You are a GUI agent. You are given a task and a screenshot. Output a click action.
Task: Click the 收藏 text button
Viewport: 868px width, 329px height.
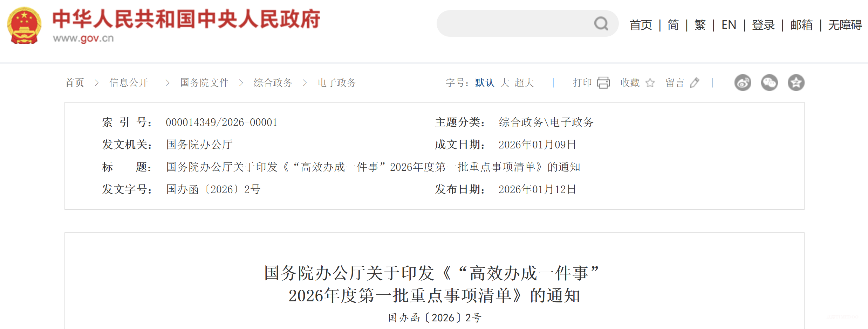pyautogui.click(x=630, y=83)
